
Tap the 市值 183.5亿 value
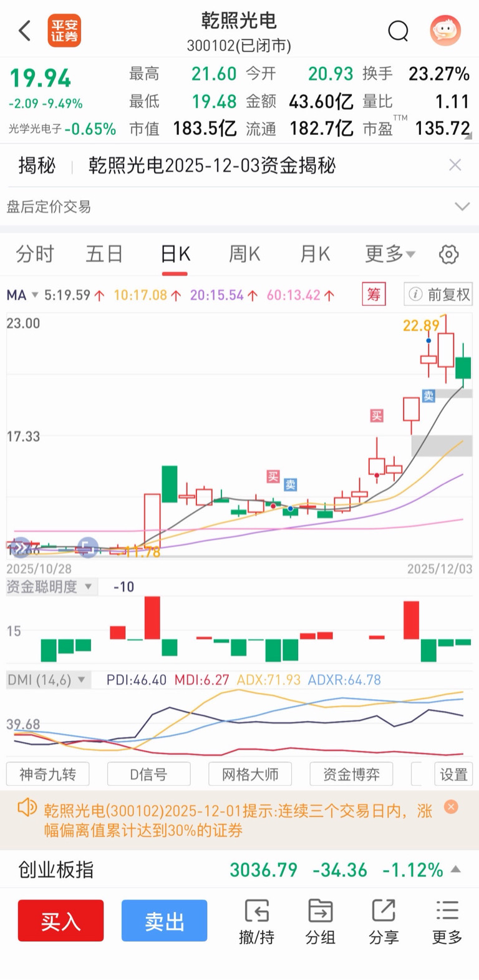[205, 129]
